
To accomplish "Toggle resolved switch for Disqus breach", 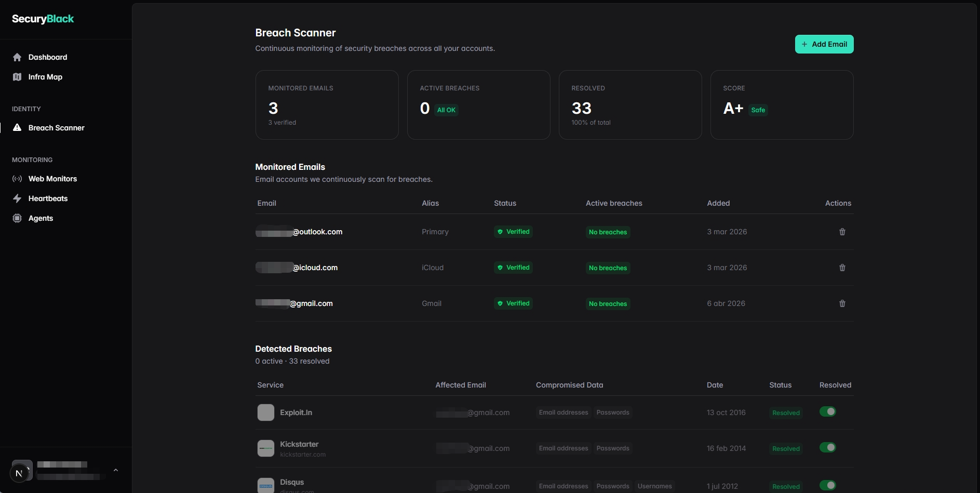I will click(827, 485).
